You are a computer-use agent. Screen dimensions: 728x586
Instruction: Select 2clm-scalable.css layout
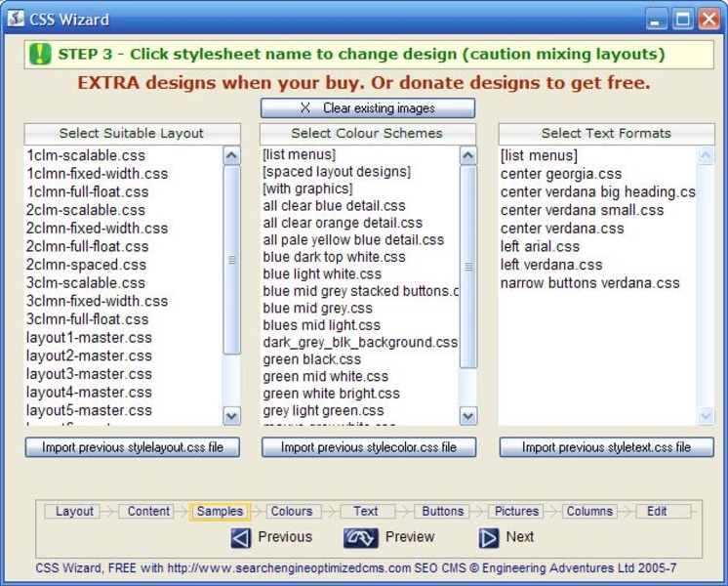click(86, 210)
